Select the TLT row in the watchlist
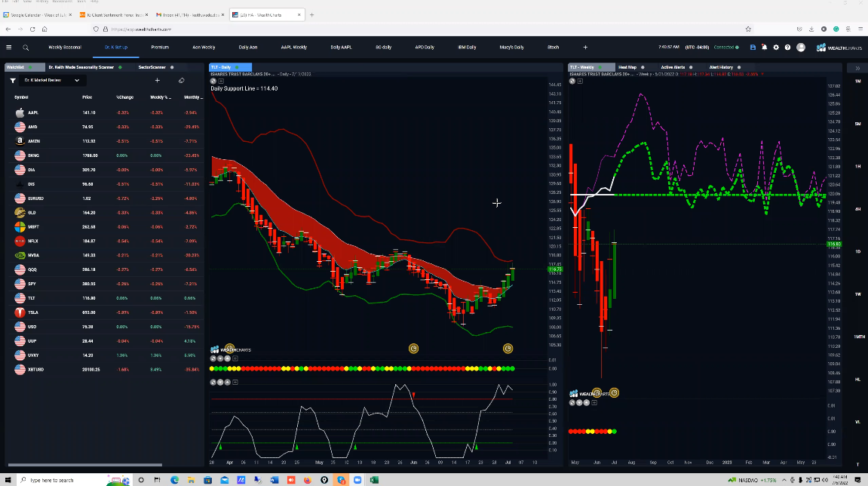This screenshot has height=486, width=868. pyautogui.click(x=105, y=298)
